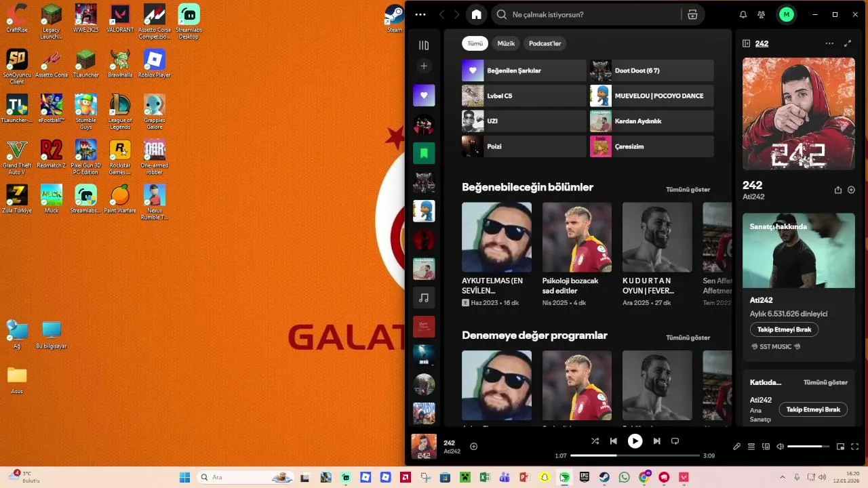Click the now-playing 242 cover in player bar
This screenshot has height=488, width=868.
[424, 447]
